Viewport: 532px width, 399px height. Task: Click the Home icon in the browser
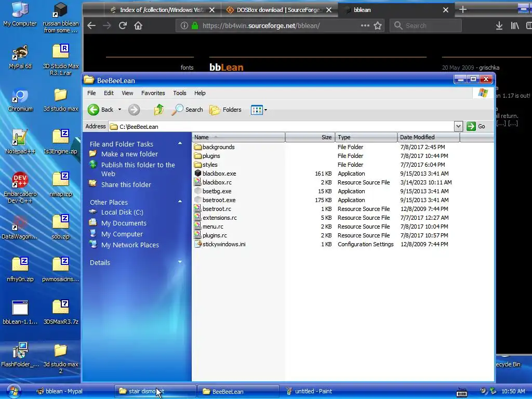(138, 25)
